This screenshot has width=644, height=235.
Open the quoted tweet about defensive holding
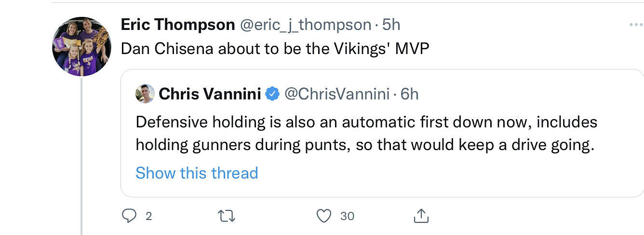[x=366, y=134]
